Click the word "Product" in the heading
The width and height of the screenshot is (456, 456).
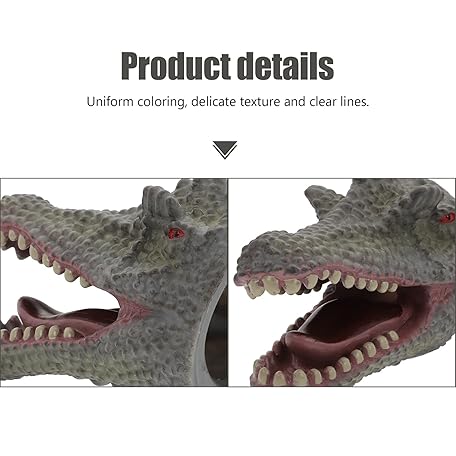click(x=176, y=66)
